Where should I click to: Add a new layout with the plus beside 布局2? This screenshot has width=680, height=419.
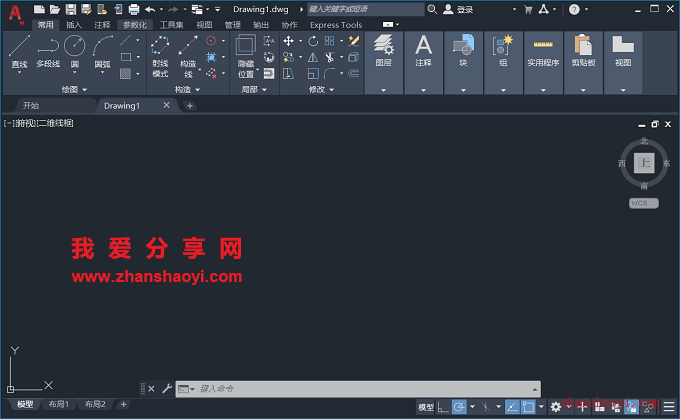[x=124, y=404]
